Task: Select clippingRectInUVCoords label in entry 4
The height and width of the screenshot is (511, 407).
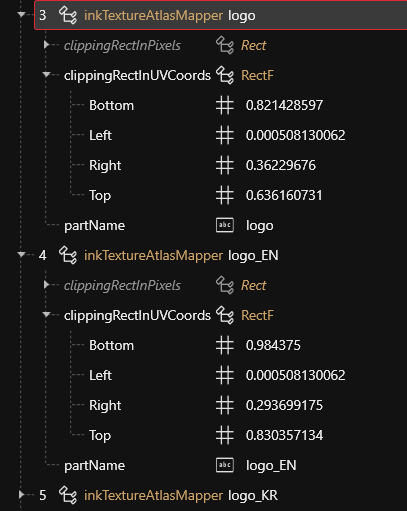Action: (137, 316)
